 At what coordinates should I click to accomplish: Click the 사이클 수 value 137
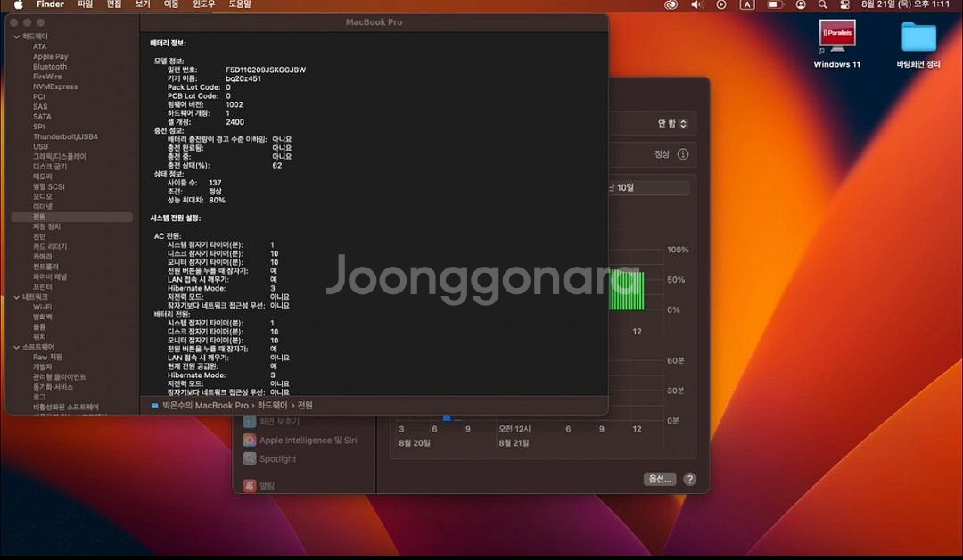215,183
